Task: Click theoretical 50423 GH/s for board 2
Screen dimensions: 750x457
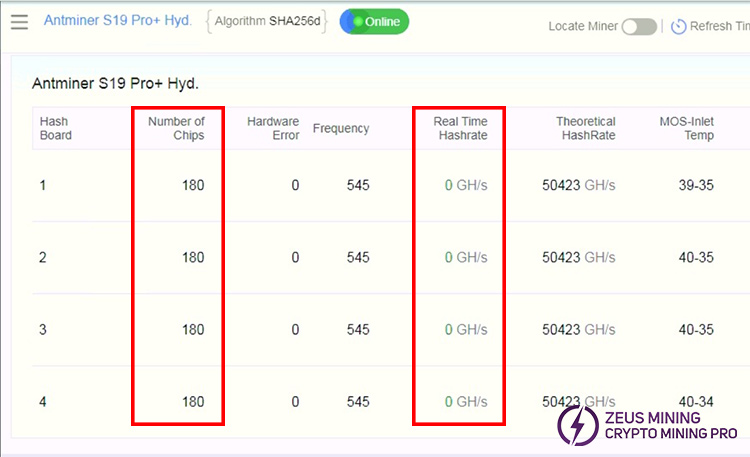Action: tap(578, 257)
